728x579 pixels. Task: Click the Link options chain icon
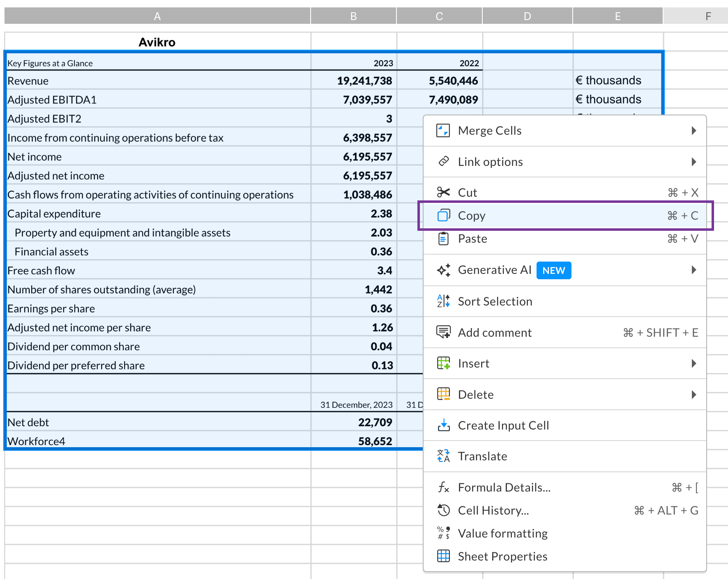coord(443,161)
